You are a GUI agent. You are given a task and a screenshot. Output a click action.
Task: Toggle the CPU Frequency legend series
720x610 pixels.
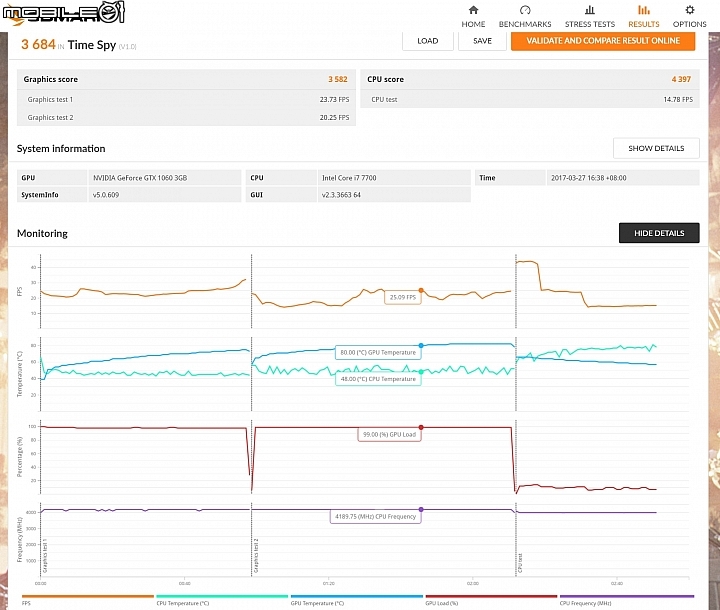pyautogui.click(x=626, y=600)
